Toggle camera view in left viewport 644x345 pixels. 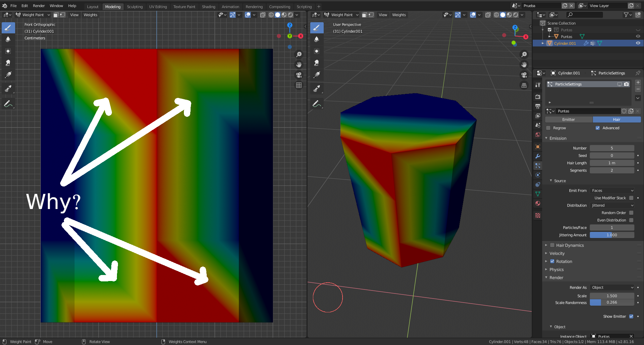point(299,75)
